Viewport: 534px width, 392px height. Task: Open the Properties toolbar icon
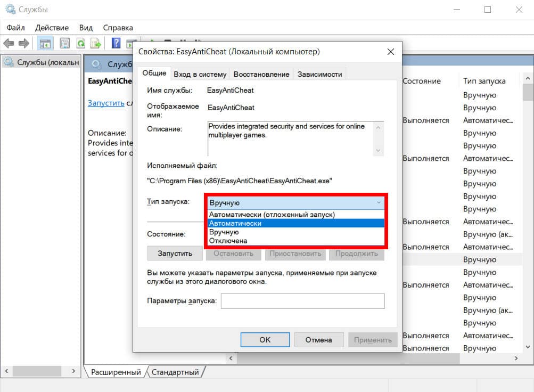[65, 43]
